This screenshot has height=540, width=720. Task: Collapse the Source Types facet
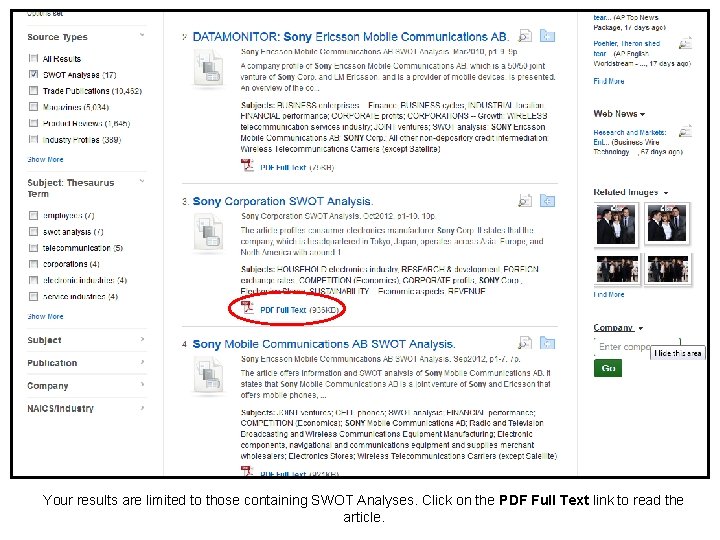click(142, 35)
